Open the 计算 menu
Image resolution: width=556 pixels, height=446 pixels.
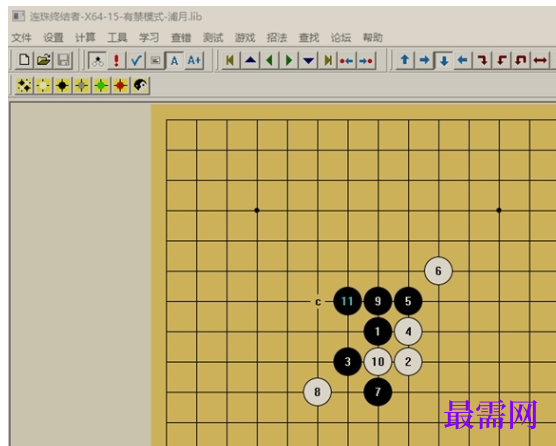pos(85,37)
